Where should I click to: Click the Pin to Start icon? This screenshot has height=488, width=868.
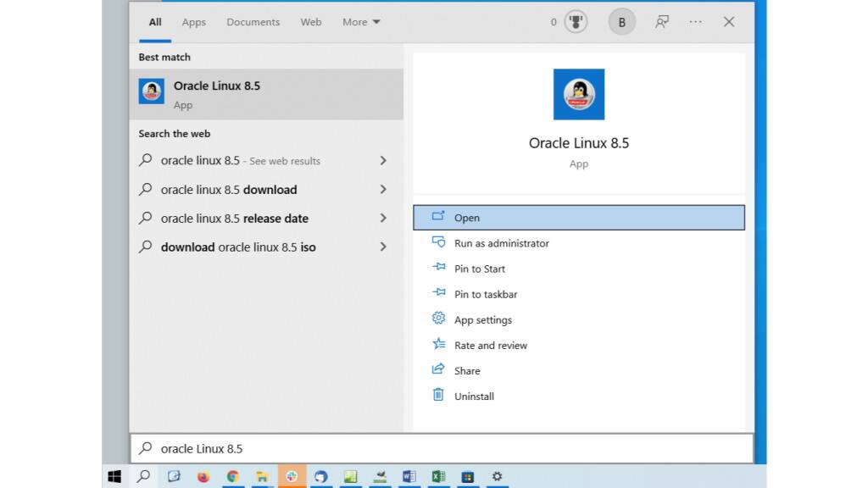point(438,269)
